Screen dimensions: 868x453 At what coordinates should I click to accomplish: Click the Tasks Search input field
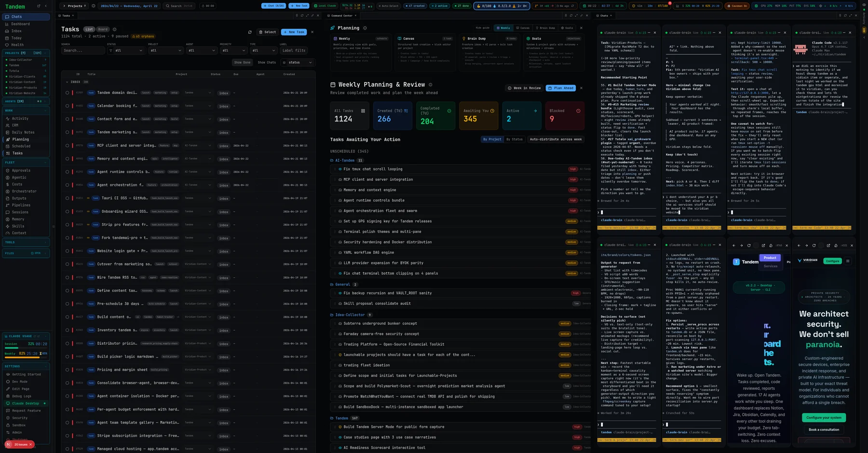(x=83, y=50)
